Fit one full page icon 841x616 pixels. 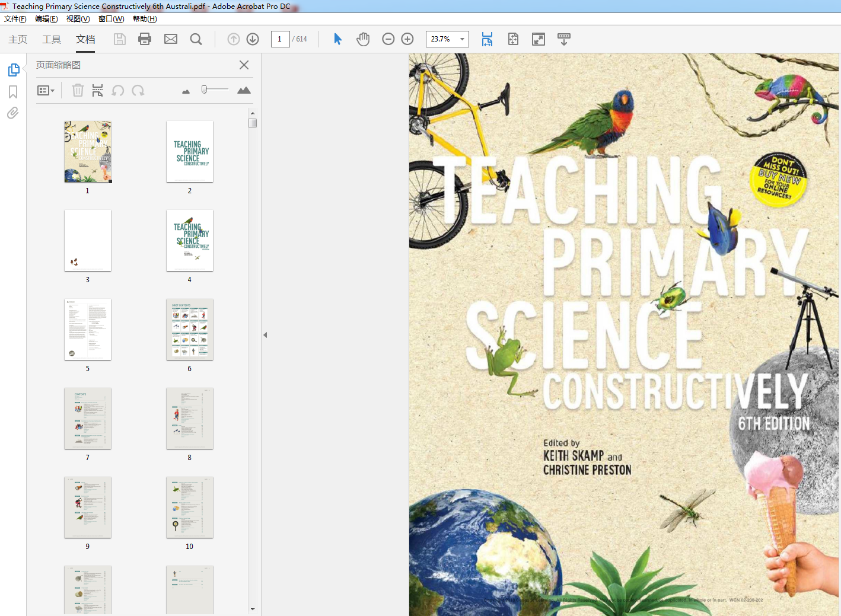pos(513,39)
